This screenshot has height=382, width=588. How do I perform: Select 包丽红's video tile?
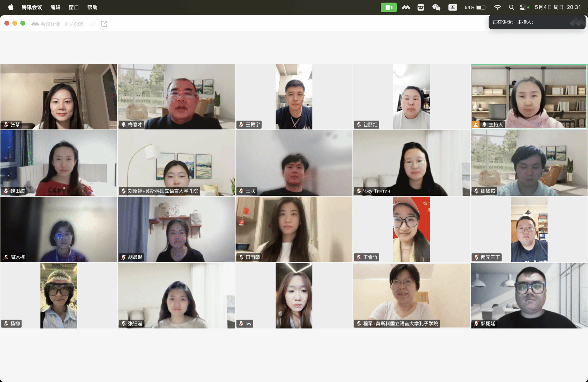coord(411,96)
